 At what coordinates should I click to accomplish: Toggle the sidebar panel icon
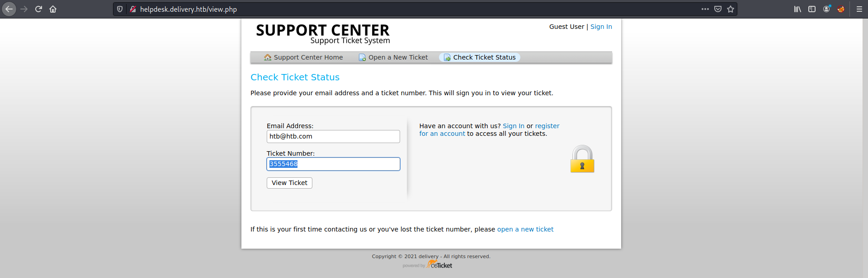tap(811, 9)
